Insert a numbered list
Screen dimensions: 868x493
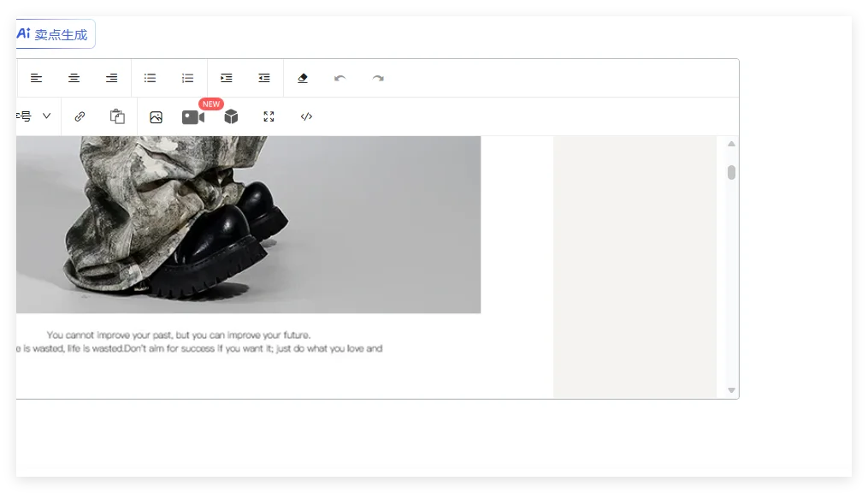(x=187, y=78)
